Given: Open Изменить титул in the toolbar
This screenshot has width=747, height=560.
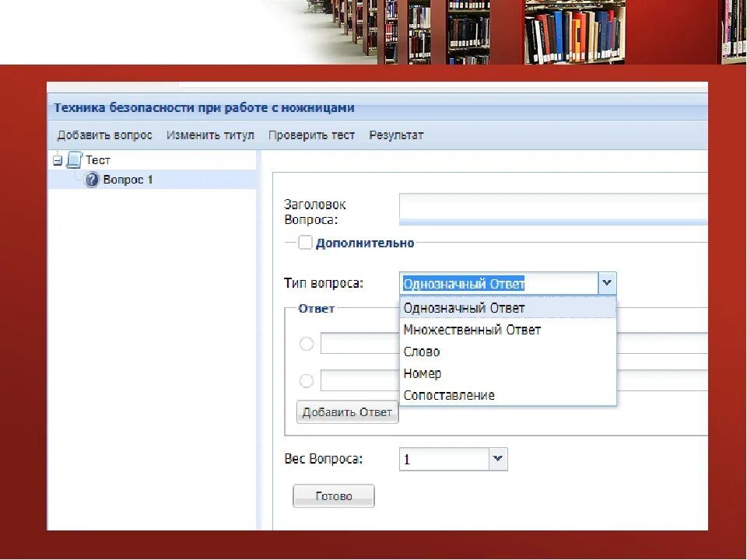Looking at the screenshot, I should (x=210, y=135).
